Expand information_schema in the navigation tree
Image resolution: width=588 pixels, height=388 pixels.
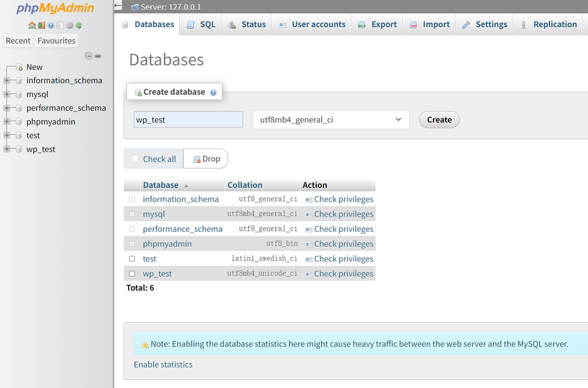point(7,80)
